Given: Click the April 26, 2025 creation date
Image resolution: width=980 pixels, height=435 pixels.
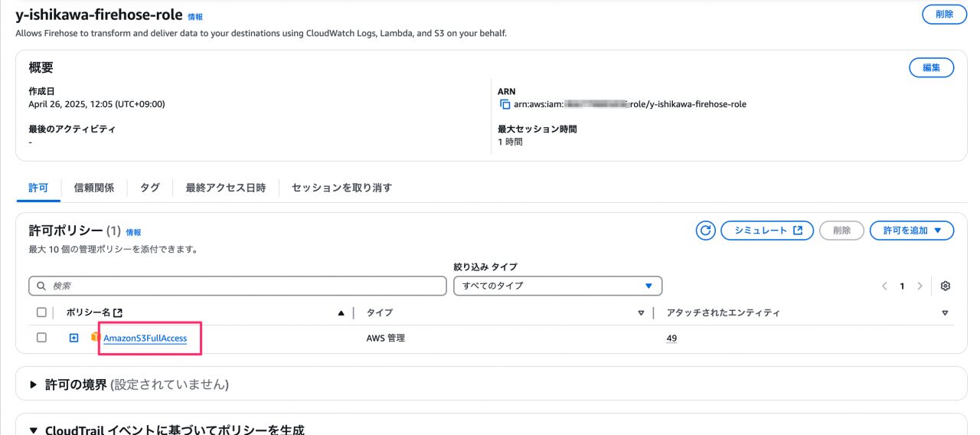Looking at the screenshot, I should coord(96,104).
